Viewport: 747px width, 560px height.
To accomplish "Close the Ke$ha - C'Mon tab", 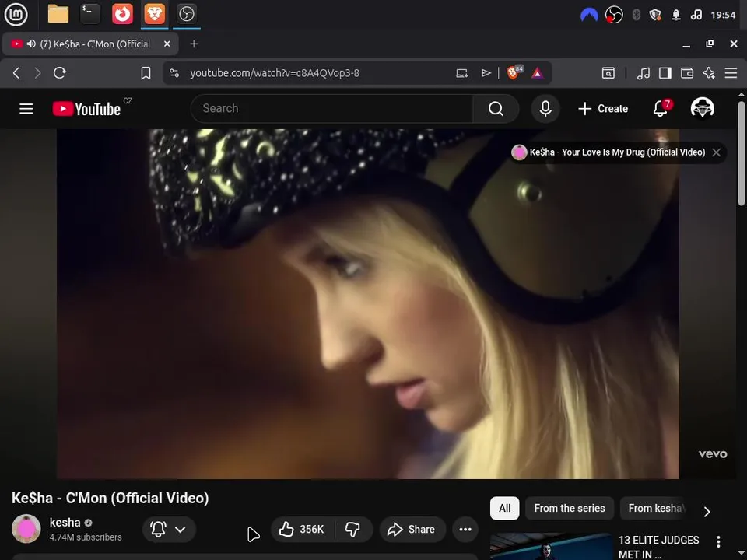I will coord(167,44).
